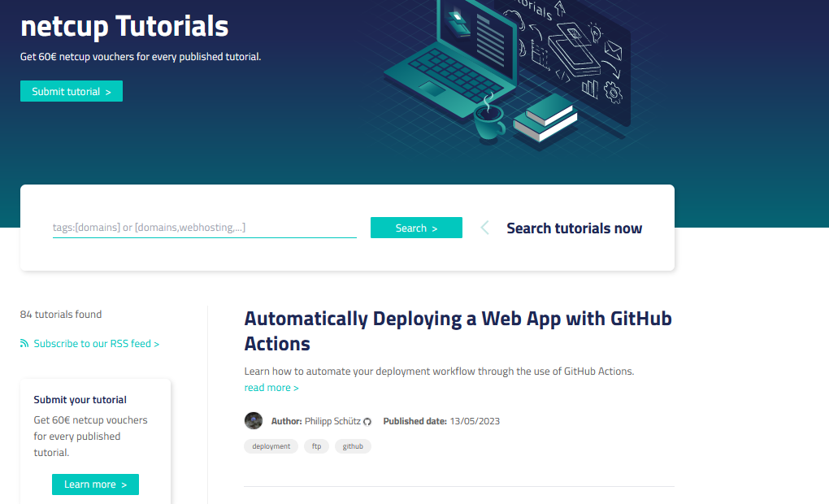Click the author avatar of Philipp Schütz
The width and height of the screenshot is (829, 504).
254,421
